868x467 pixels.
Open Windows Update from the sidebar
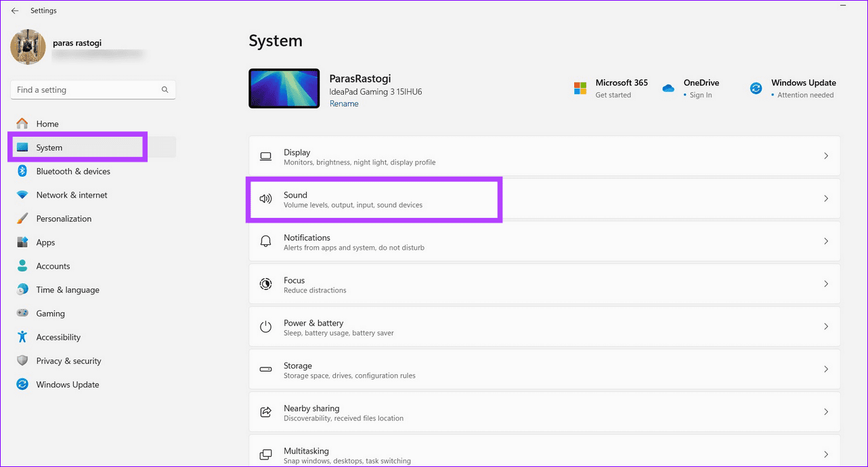point(67,384)
